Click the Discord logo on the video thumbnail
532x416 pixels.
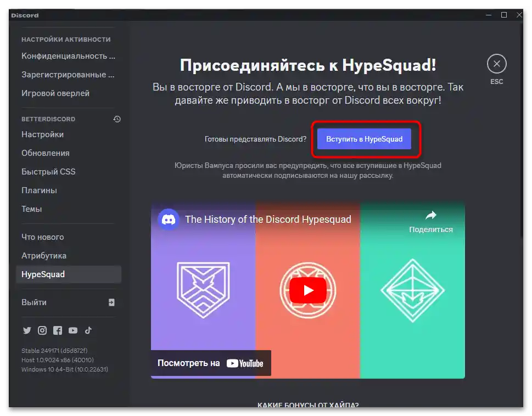click(168, 219)
